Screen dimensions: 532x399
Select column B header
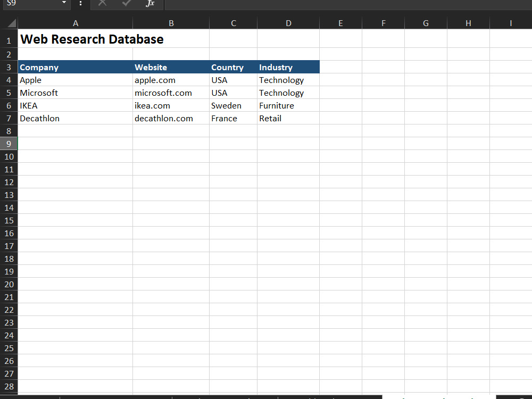point(171,23)
